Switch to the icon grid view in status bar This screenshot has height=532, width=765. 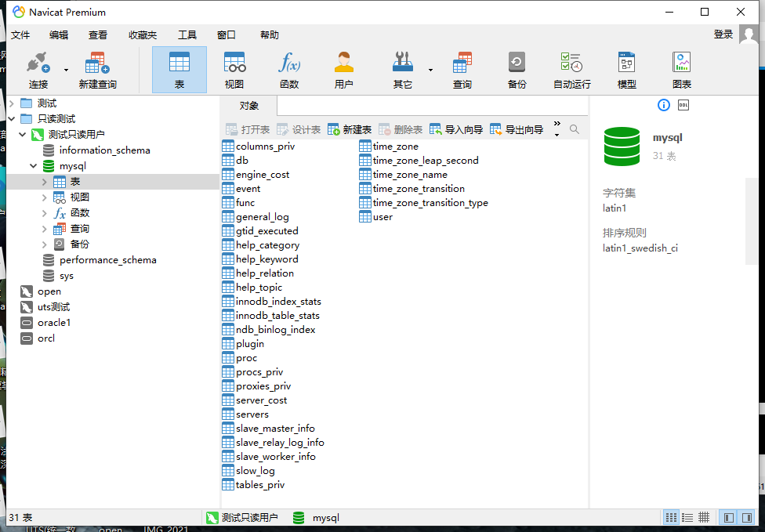(671, 517)
